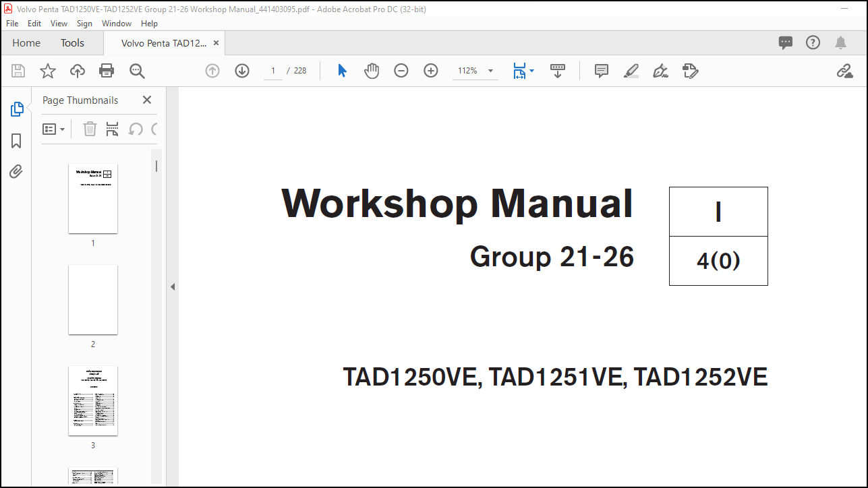Image resolution: width=868 pixels, height=488 pixels.
Task: Activate the Hand pan tool
Action: point(372,71)
